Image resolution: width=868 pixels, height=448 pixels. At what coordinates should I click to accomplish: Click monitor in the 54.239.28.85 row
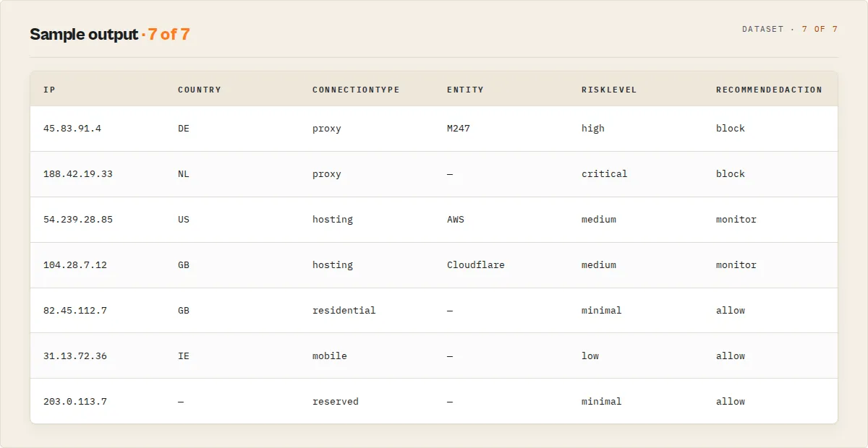pyautogui.click(x=736, y=220)
